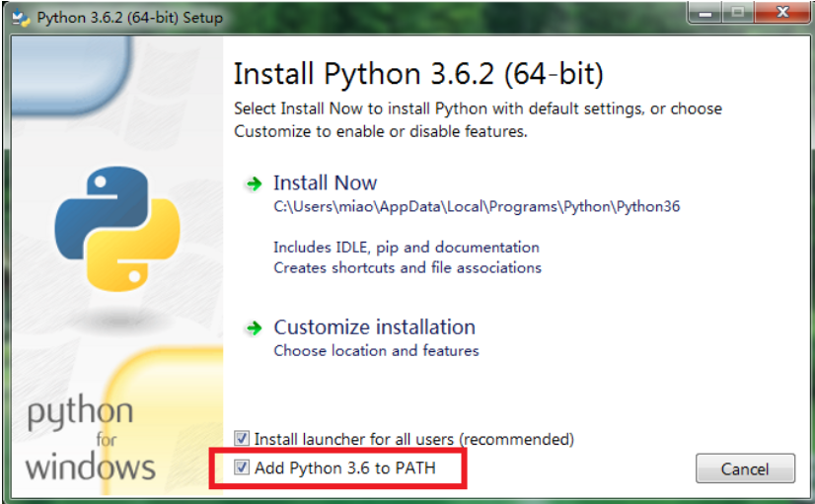Viewport: 815px width, 504px height.
Task: Uncheck the Install launcher for all users checkbox
Action: click(x=242, y=438)
